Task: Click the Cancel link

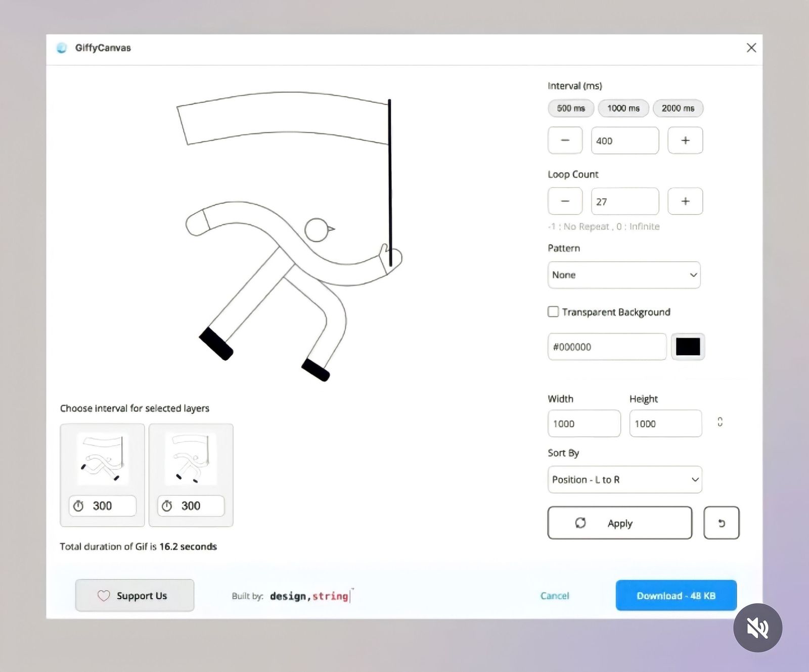Action: point(554,596)
